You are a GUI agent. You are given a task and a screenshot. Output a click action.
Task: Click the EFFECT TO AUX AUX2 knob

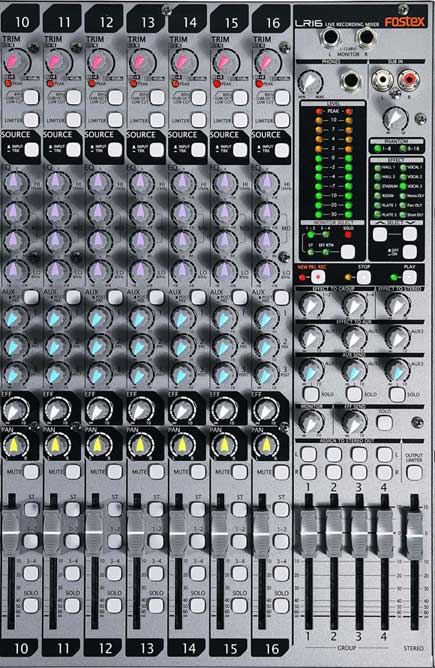point(354,337)
